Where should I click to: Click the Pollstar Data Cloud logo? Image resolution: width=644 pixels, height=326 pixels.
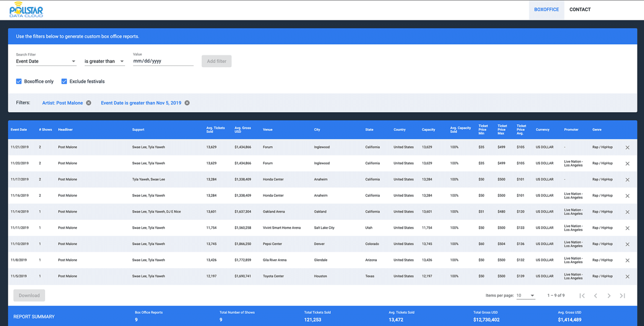26,9
